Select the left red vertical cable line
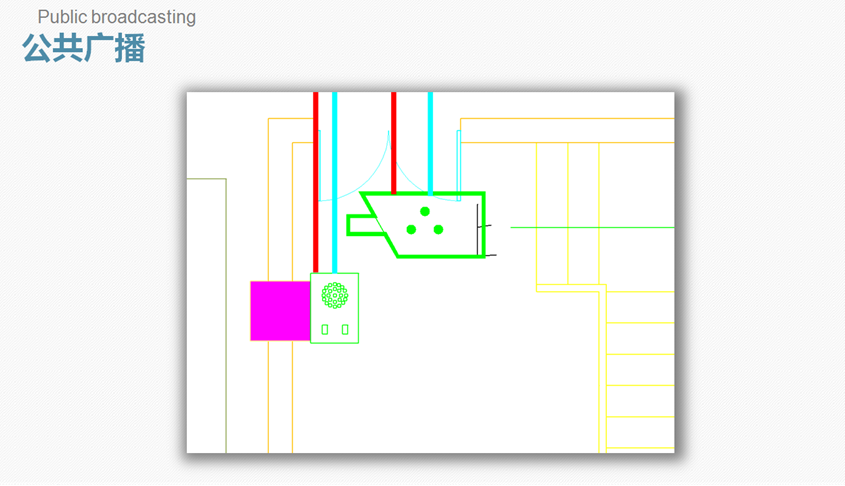This screenshot has width=845, height=486. 316,180
